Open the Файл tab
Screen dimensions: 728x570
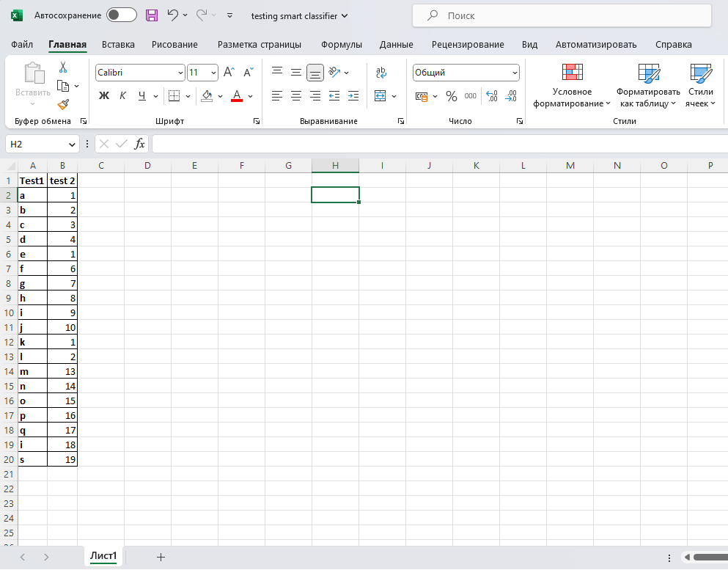point(22,45)
